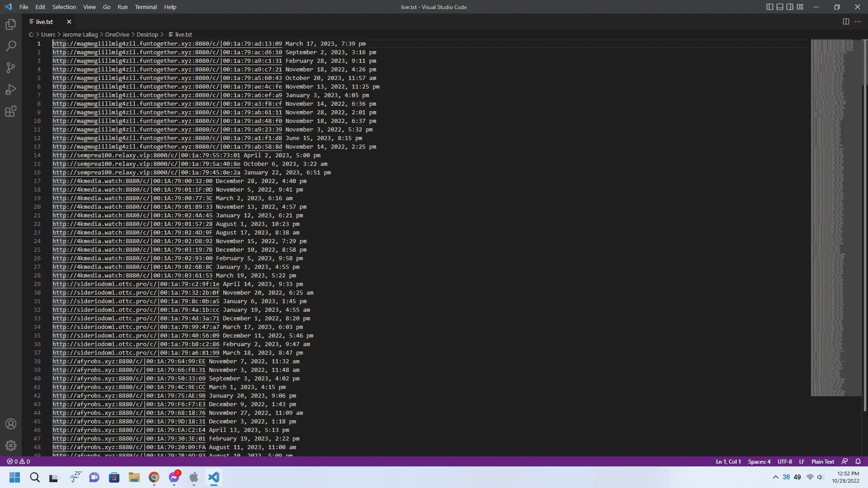Open the File menu

coord(24,7)
